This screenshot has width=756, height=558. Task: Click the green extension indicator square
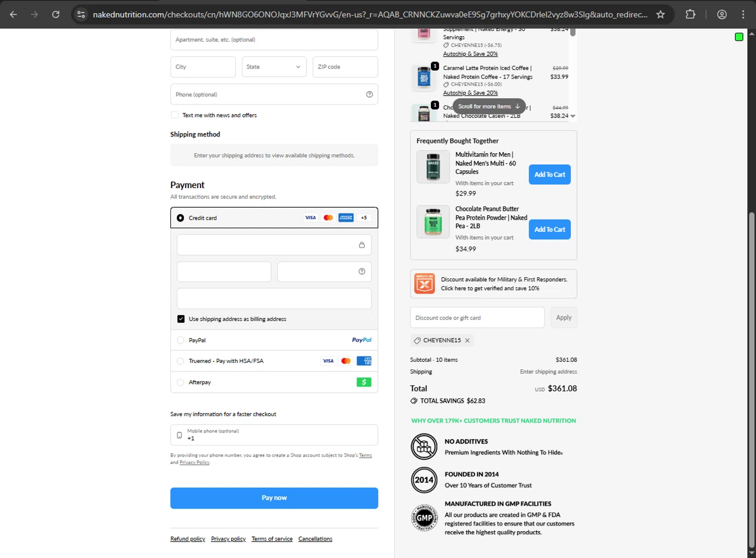coord(739,37)
